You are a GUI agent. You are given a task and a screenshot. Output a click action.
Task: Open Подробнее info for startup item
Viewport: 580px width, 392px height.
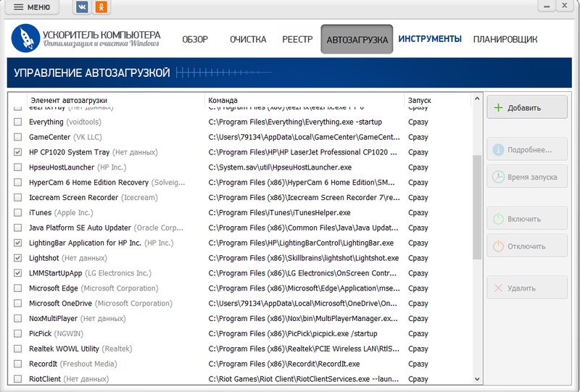pyautogui.click(x=526, y=150)
